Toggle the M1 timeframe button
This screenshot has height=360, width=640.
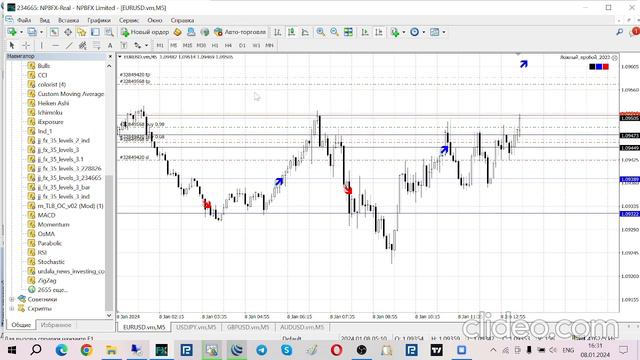pyautogui.click(x=160, y=45)
